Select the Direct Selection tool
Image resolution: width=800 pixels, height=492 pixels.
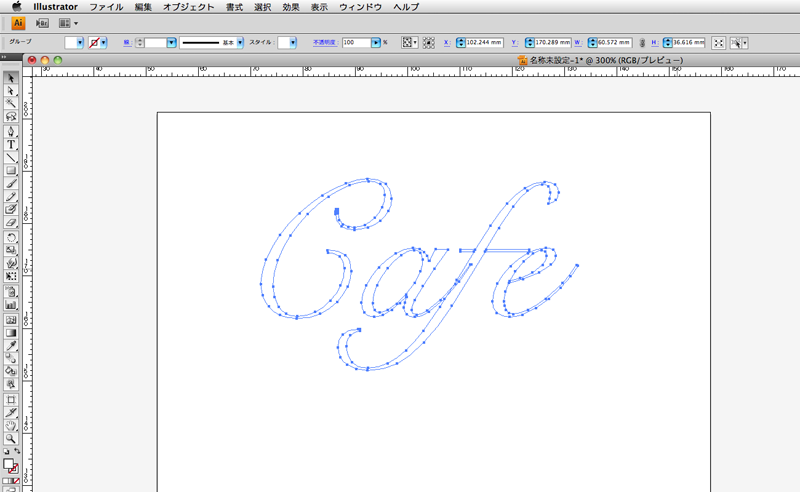pos(11,91)
